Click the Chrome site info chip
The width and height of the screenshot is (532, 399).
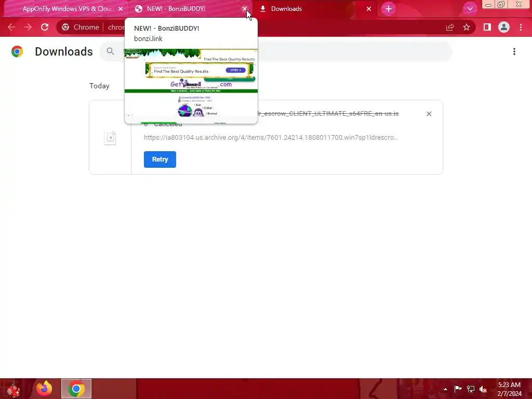pyautogui.click(x=81, y=27)
